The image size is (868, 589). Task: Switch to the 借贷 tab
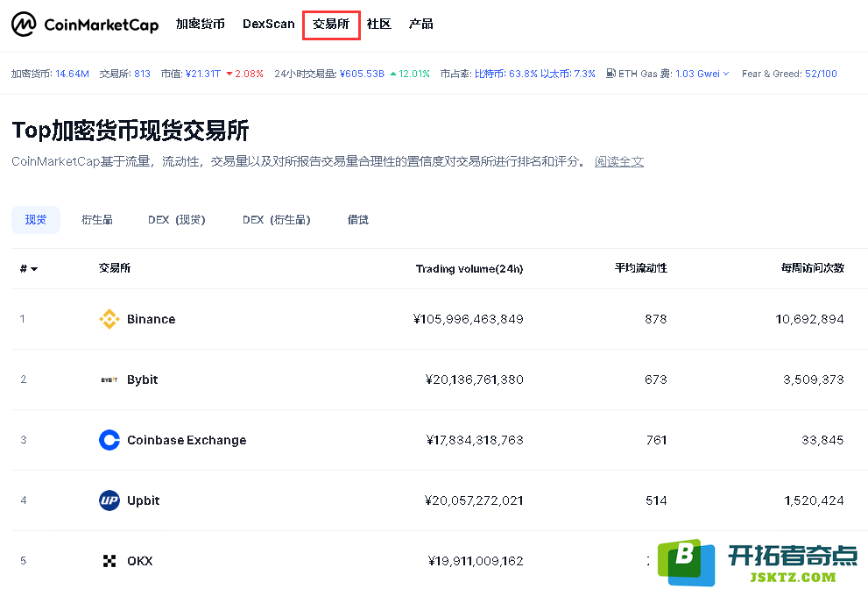[x=358, y=219]
